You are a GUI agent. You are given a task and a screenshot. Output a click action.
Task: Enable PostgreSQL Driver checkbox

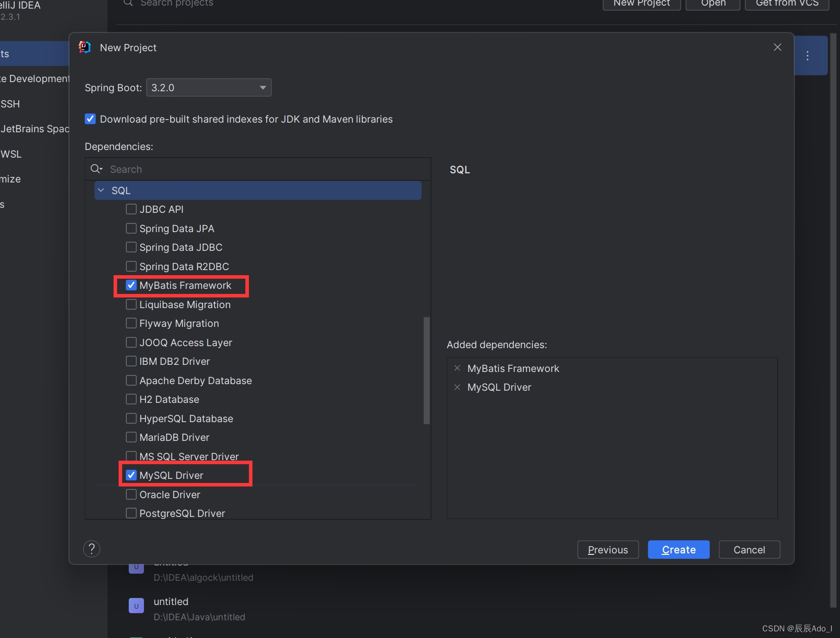tap(131, 513)
